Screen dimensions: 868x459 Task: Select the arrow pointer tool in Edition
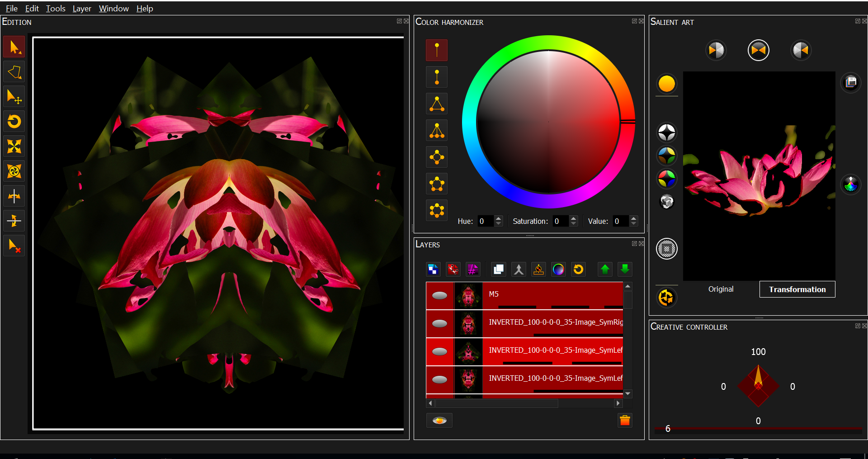tap(14, 47)
